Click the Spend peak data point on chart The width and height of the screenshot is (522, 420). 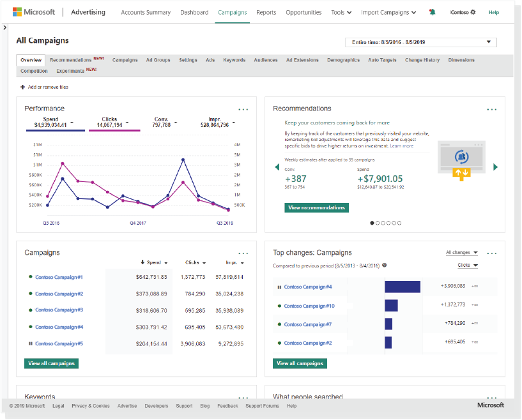click(183, 160)
